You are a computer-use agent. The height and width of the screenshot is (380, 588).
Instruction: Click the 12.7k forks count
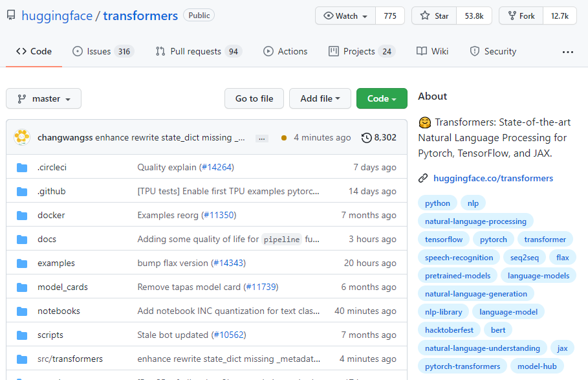pos(560,16)
